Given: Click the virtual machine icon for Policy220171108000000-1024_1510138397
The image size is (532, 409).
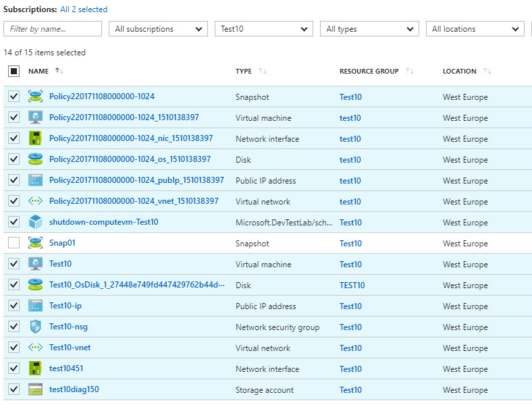Looking at the screenshot, I should 35,117.
